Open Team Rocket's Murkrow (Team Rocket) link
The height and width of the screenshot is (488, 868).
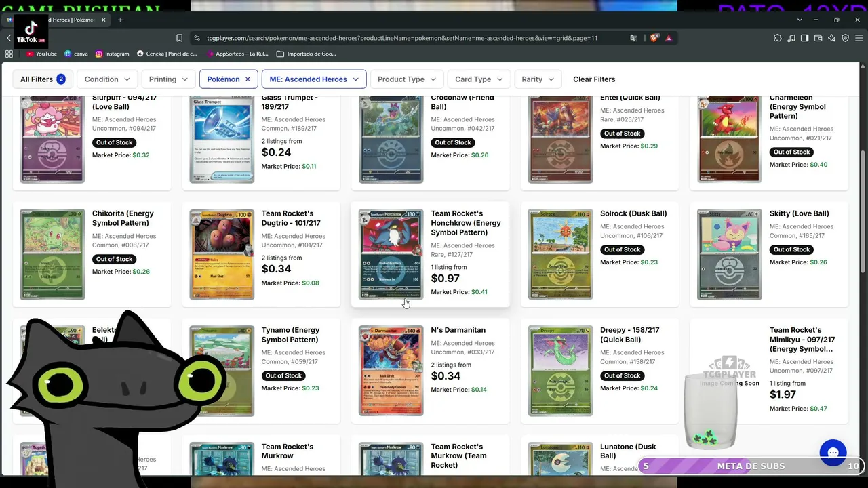[x=458, y=455]
